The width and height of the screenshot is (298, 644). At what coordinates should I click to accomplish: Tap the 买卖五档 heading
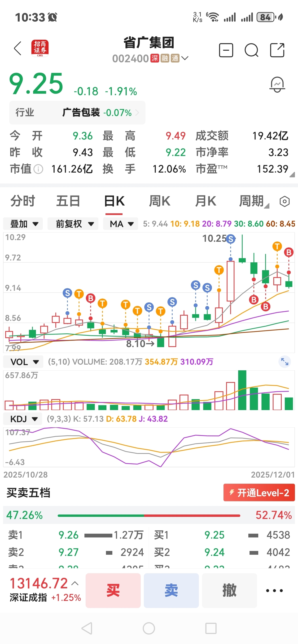coord(28,492)
